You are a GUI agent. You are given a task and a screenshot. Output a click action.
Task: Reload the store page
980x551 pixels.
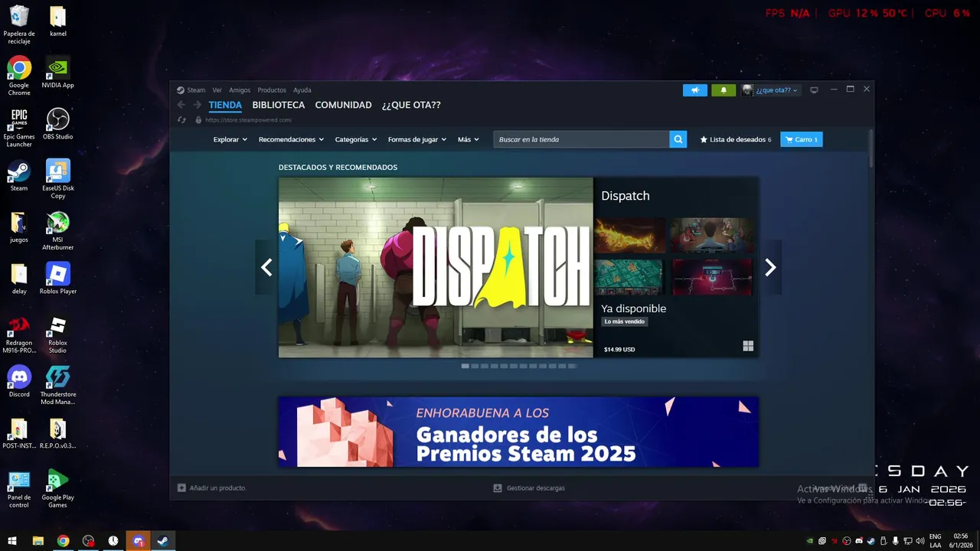tap(181, 120)
